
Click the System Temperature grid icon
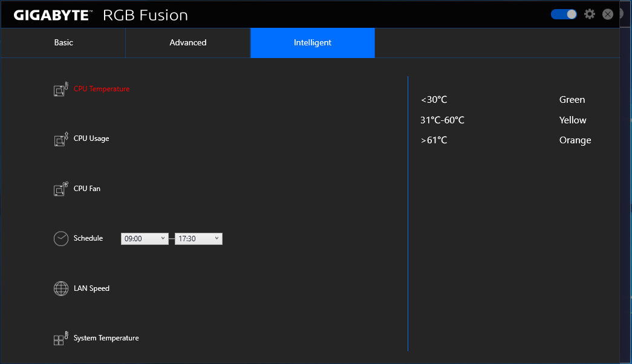(x=61, y=338)
